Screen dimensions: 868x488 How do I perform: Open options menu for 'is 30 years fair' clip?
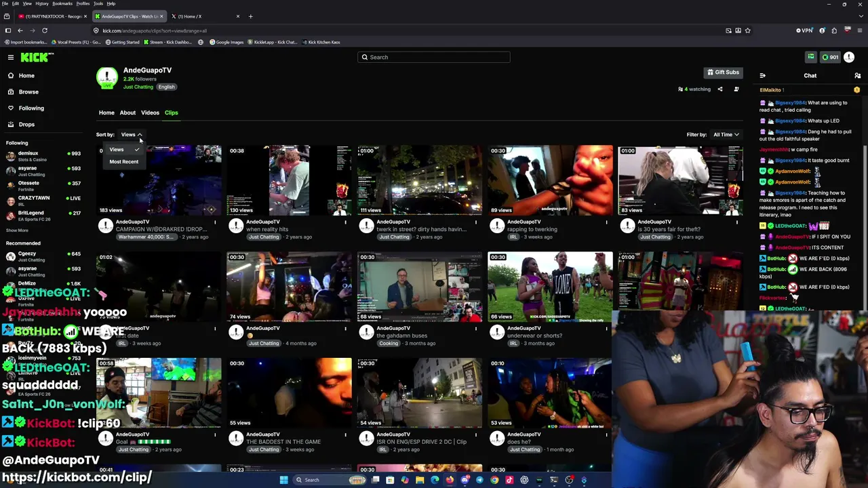point(736,222)
